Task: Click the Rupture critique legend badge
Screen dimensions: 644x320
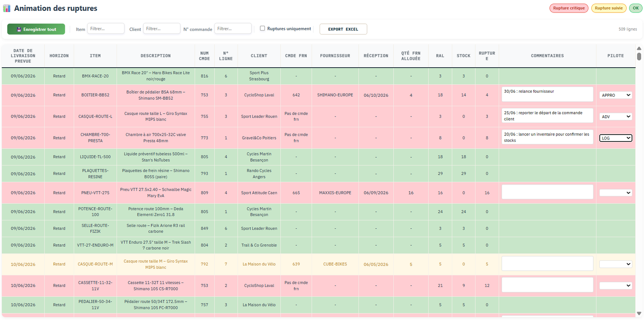Action: (x=569, y=8)
